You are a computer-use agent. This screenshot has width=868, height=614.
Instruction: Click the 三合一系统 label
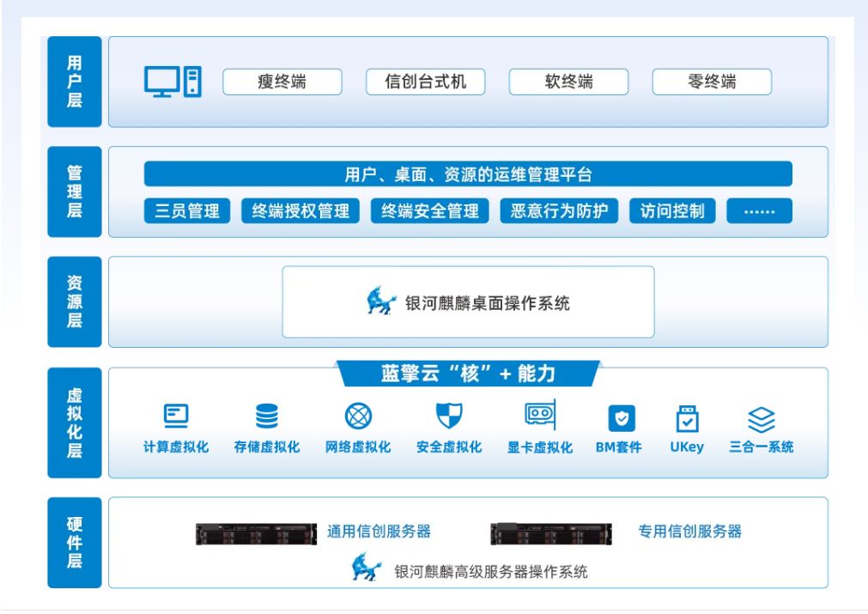click(x=762, y=447)
